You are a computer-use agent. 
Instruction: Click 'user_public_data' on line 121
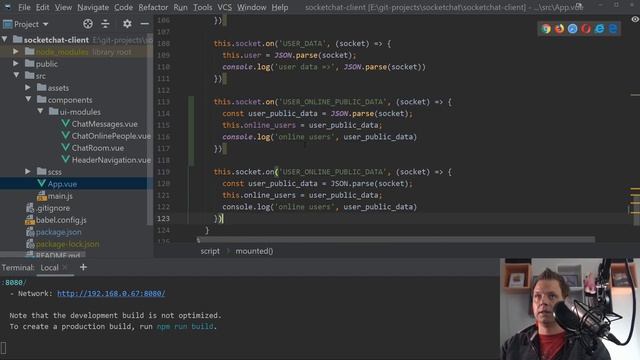(343, 195)
